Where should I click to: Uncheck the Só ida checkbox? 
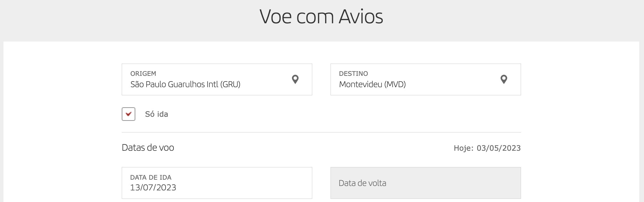pyautogui.click(x=128, y=114)
